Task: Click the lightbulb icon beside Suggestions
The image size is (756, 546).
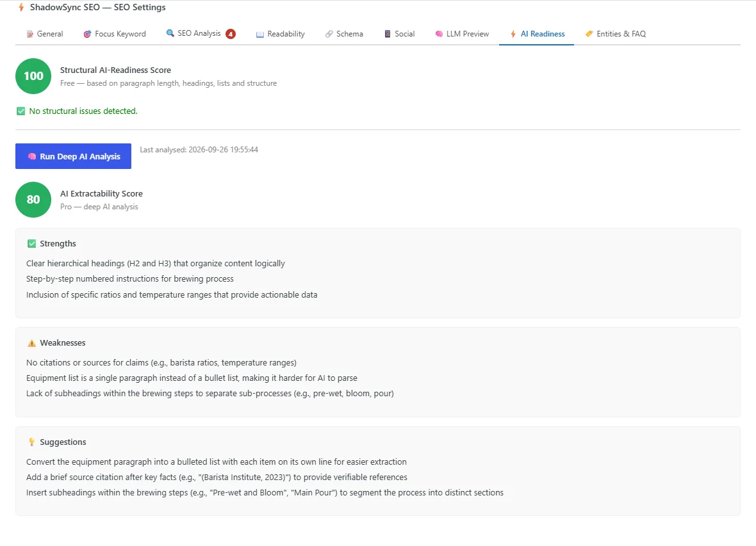Action: (32, 442)
